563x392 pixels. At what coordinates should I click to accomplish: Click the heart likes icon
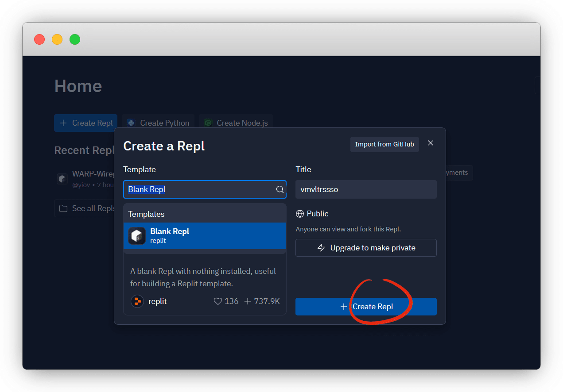(217, 301)
